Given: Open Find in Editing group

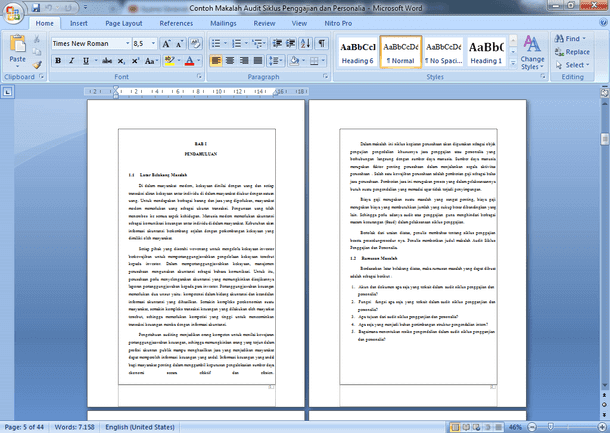Looking at the screenshot, I should (x=570, y=39).
